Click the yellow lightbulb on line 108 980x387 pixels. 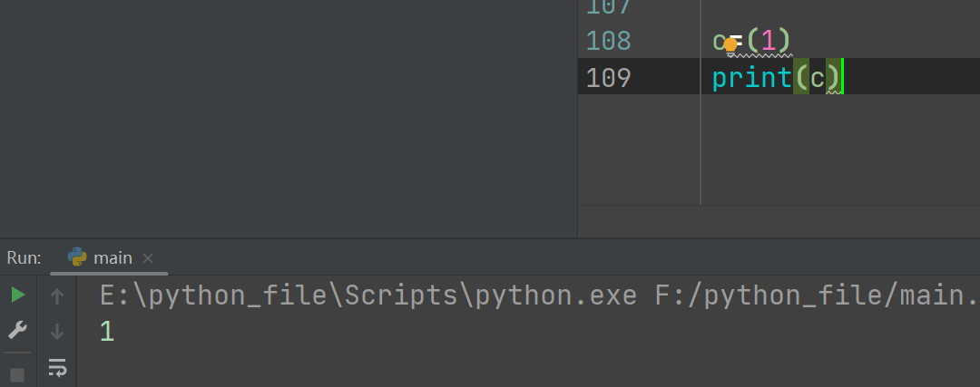(730, 44)
